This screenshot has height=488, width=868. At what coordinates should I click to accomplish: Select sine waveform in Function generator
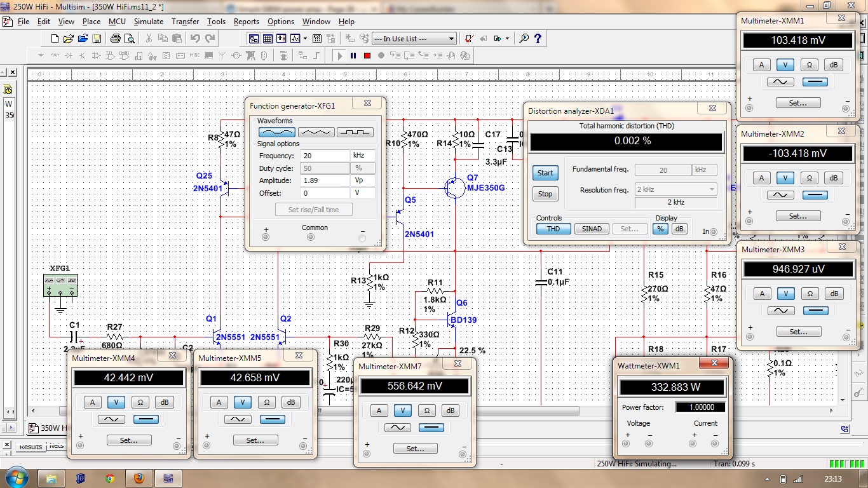click(x=276, y=132)
